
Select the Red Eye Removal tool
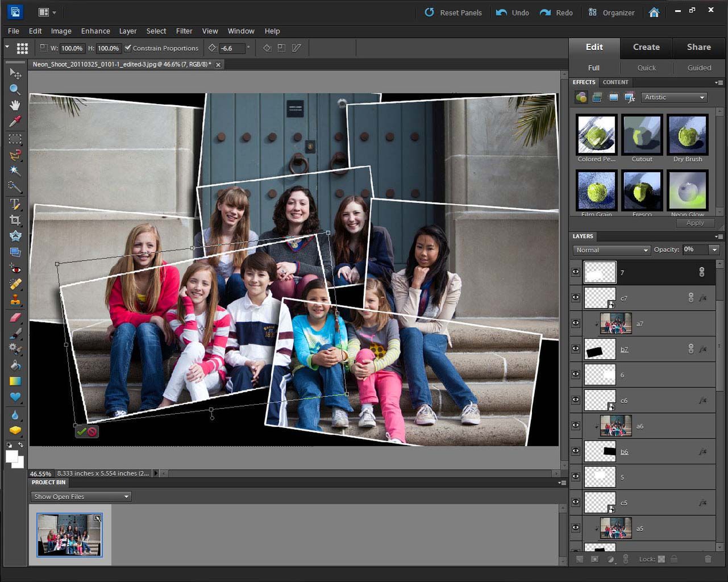point(15,269)
